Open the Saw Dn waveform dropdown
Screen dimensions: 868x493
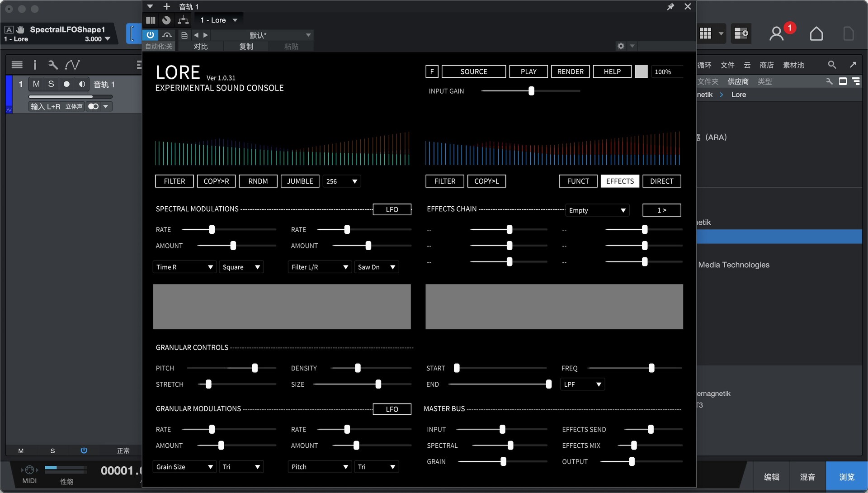click(x=377, y=267)
